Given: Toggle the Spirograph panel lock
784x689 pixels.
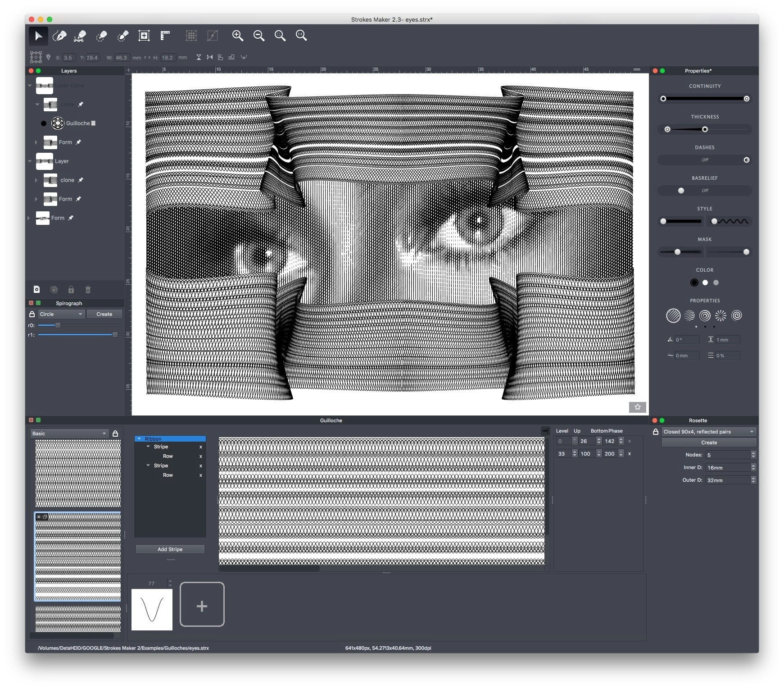Looking at the screenshot, I should pos(32,314).
